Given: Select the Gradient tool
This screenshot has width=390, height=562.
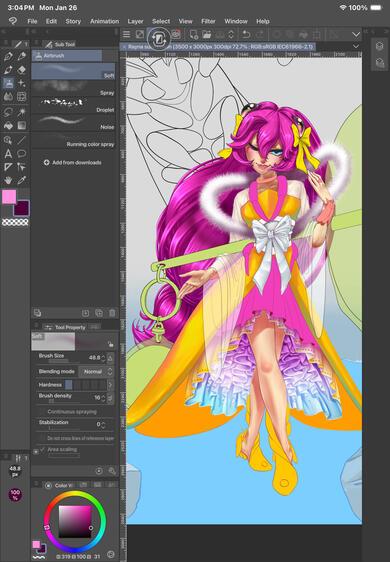Looking at the screenshot, I should click(22, 125).
